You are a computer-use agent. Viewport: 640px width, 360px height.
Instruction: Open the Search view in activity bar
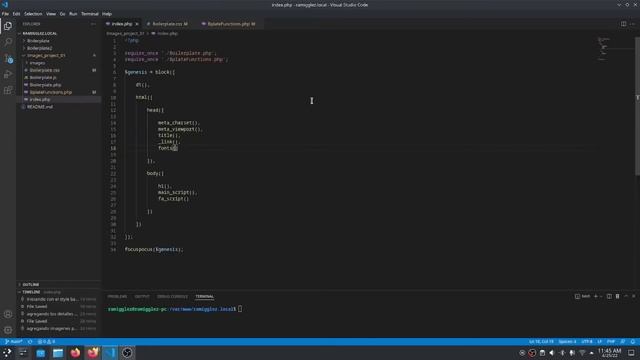(8, 42)
